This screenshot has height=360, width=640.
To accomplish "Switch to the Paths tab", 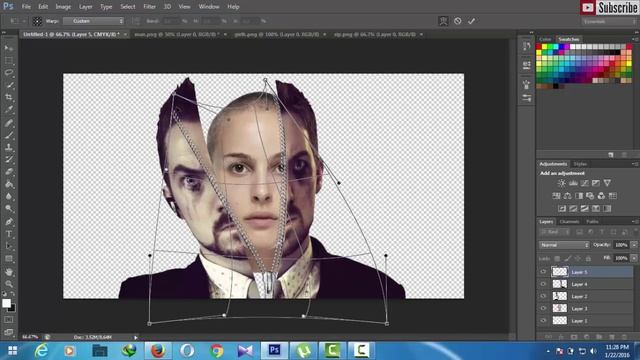I will 592,222.
